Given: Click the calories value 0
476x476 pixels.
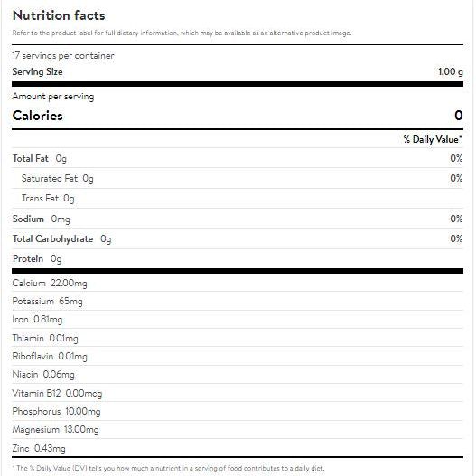Looking at the screenshot, I should 459,116.
